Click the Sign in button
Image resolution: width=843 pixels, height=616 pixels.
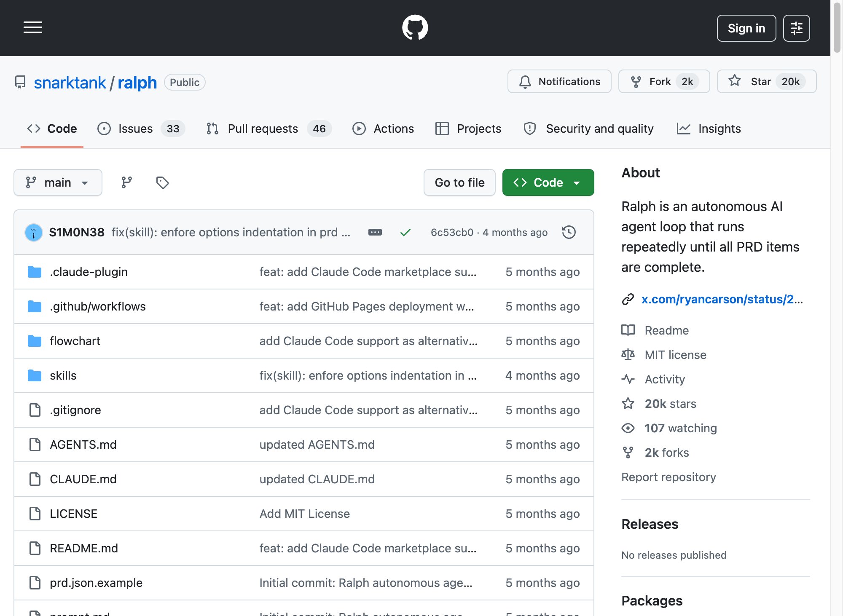click(x=746, y=28)
